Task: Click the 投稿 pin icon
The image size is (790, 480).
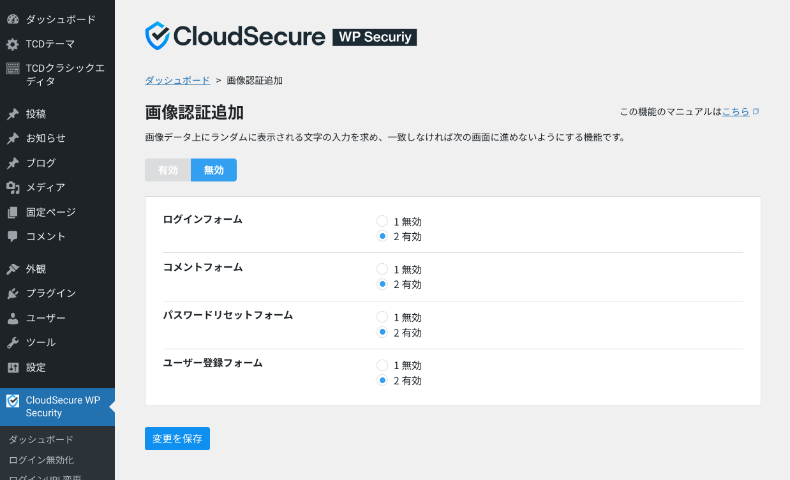Action: point(13,114)
